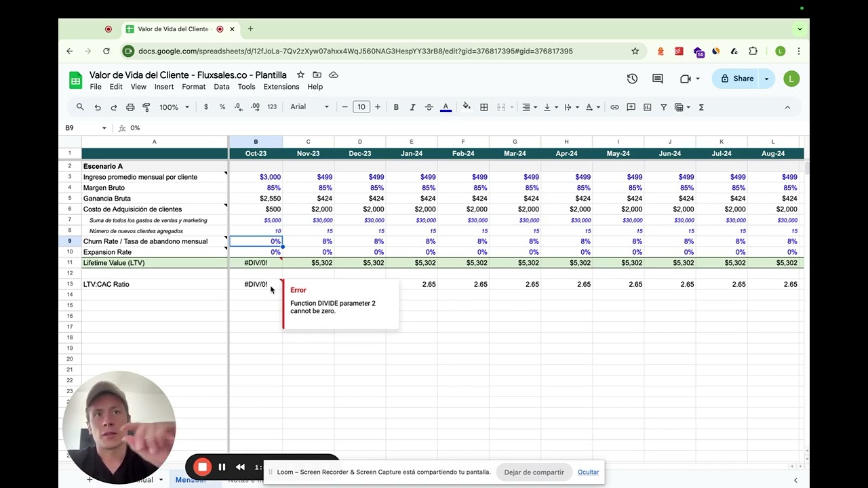Open the search menus magnifier tool
Viewport: 868px width, 488px height.
click(x=80, y=107)
